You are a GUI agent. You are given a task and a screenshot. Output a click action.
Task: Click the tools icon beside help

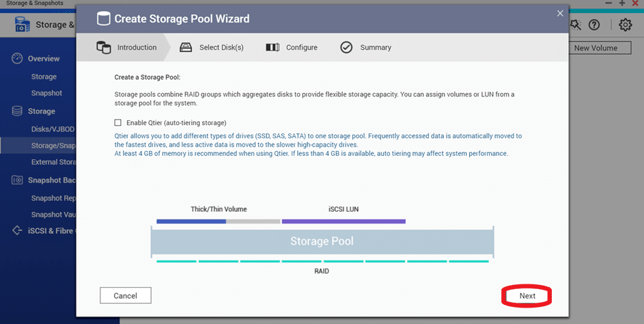click(576, 25)
